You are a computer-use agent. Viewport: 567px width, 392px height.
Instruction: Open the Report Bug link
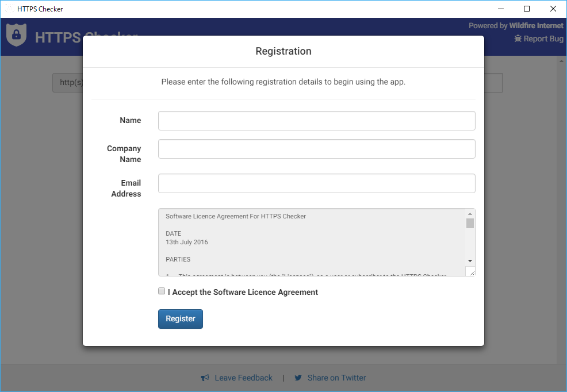[x=539, y=39]
